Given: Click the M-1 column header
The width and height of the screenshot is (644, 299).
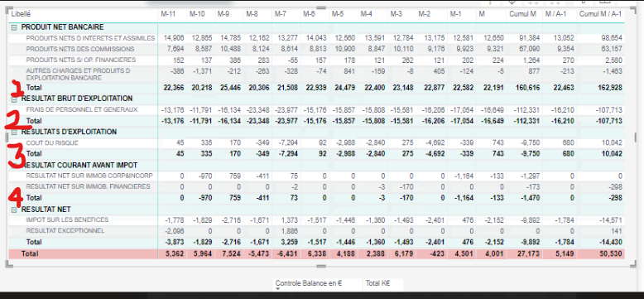Looking at the screenshot, I should 455,14.
